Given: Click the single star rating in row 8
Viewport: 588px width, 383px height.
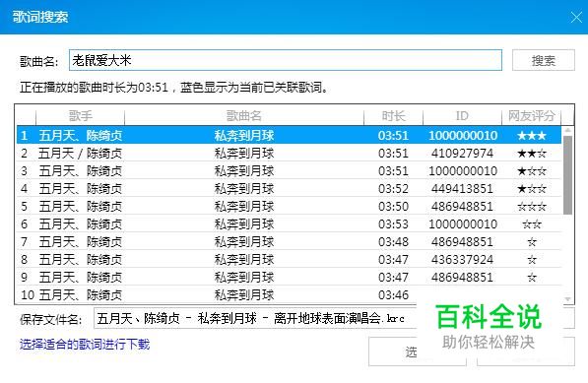Looking at the screenshot, I should coord(532,259).
